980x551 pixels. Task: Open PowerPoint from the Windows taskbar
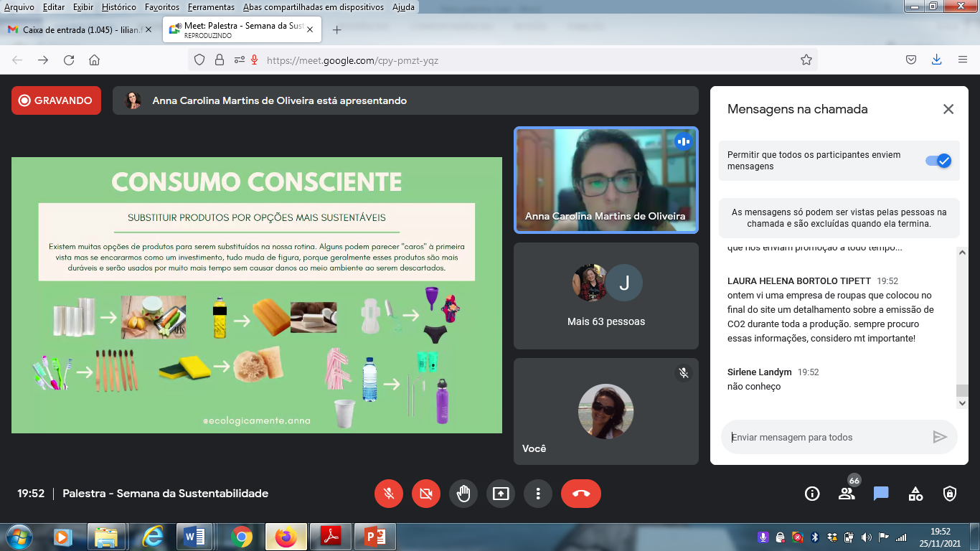pos(375,536)
